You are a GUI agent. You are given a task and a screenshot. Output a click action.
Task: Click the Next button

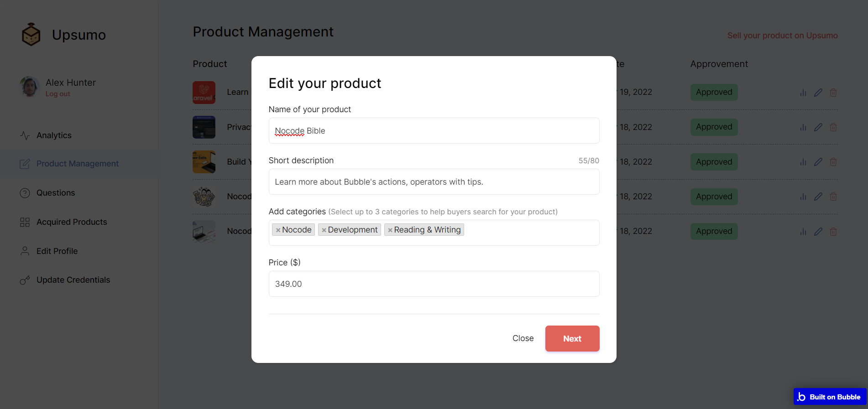(572, 339)
